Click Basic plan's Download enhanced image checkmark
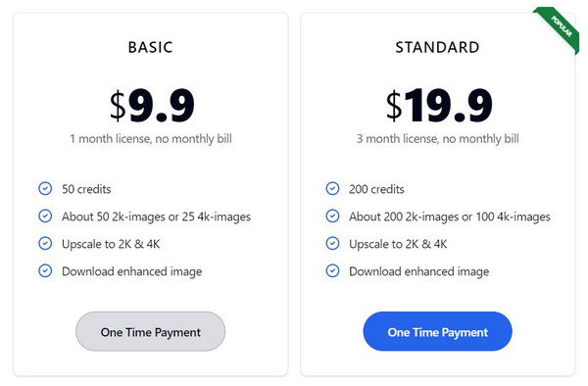Screen dimensions: 588x386 [x=45, y=270]
